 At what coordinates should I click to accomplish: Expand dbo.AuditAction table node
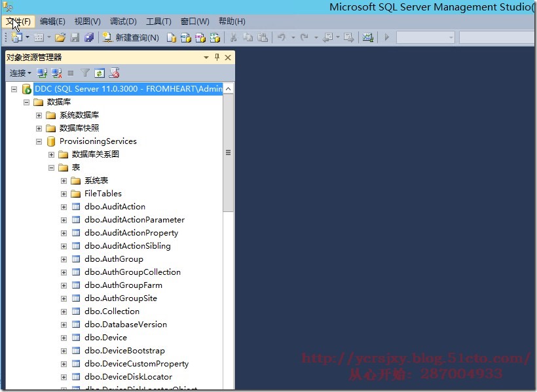pyautogui.click(x=64, y=207)
